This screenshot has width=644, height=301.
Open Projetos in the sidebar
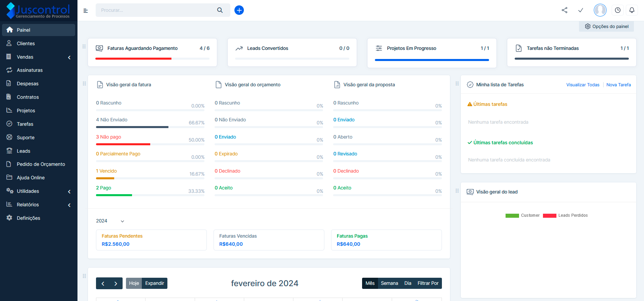[39, 111]
